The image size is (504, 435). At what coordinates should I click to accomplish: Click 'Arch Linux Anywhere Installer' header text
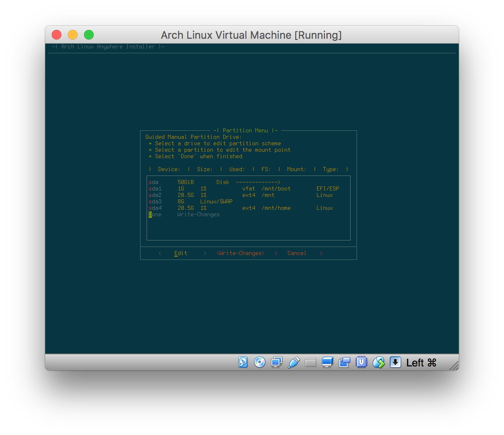[108, 46]
